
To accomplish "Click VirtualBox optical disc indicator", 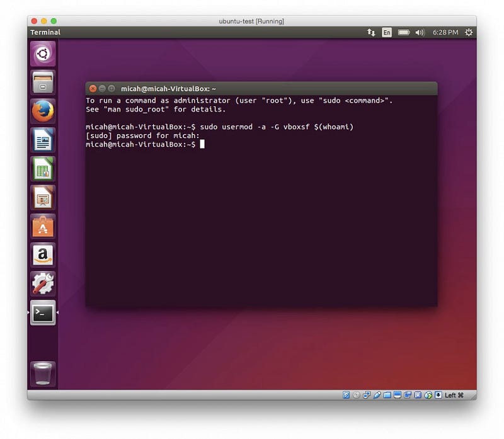I will coord(356,395).
